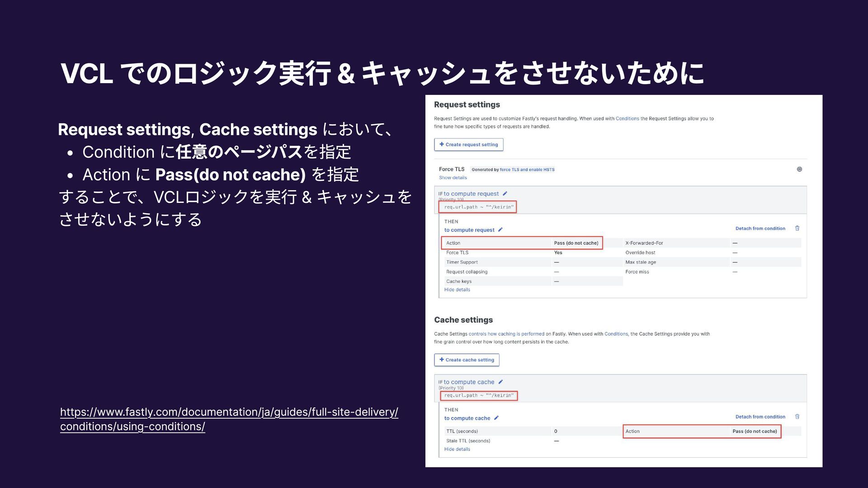Click the IF to compute cache condition title
The image size is (868, 488).
tap(469, 382)
